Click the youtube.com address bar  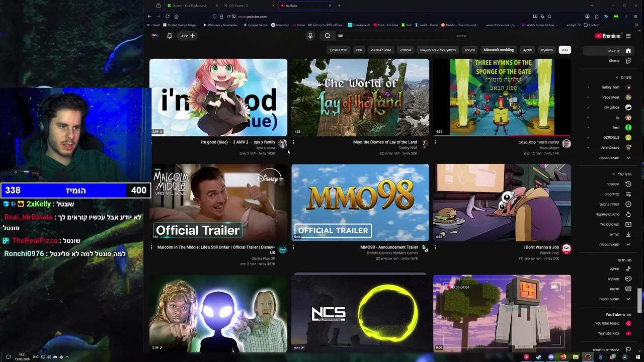(382, 17)
